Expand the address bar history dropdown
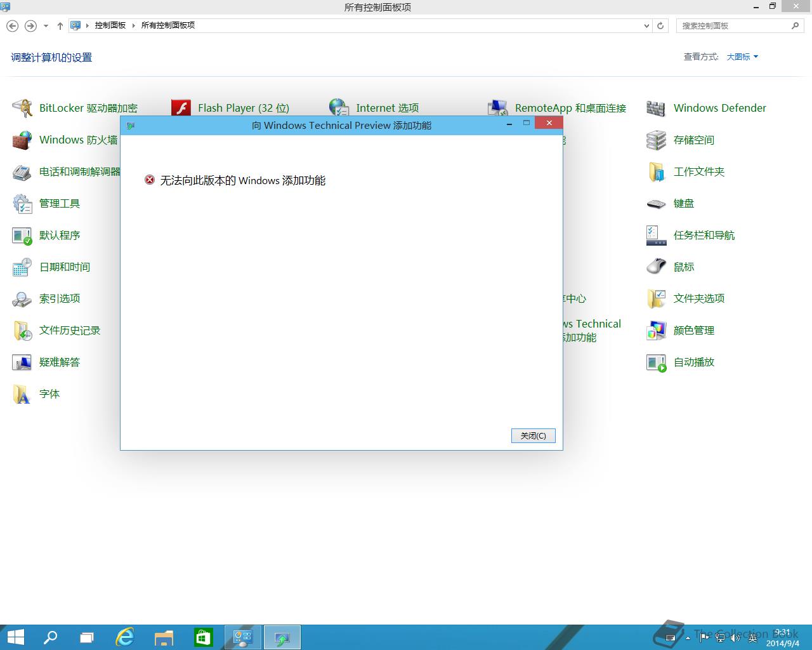Image resolution: width=812 pixels, height=650 pixels. 646,26
